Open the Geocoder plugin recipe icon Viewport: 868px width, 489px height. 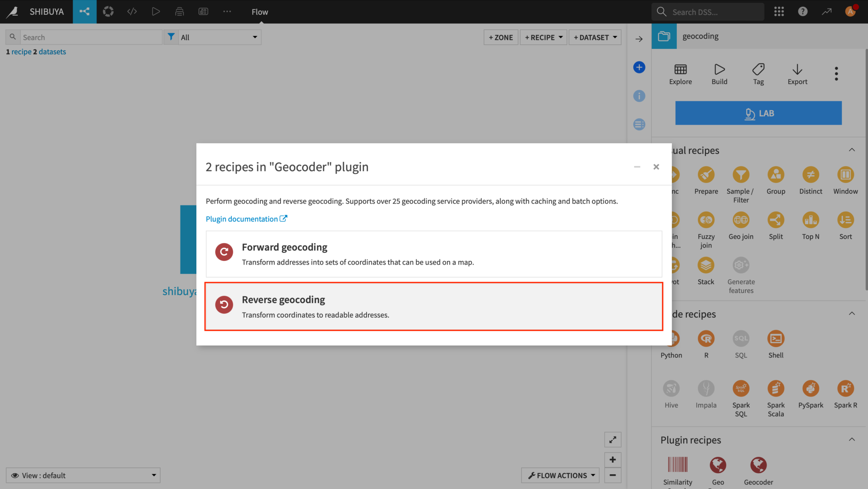(x=758, y=465)
